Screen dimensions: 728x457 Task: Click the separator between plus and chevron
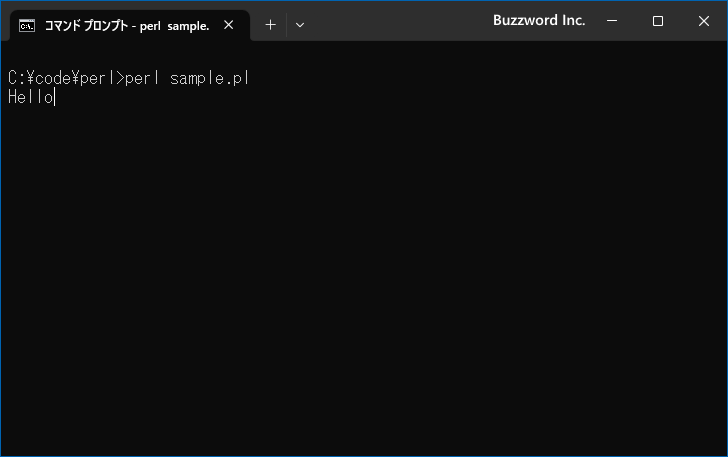[x=286, y=25]
